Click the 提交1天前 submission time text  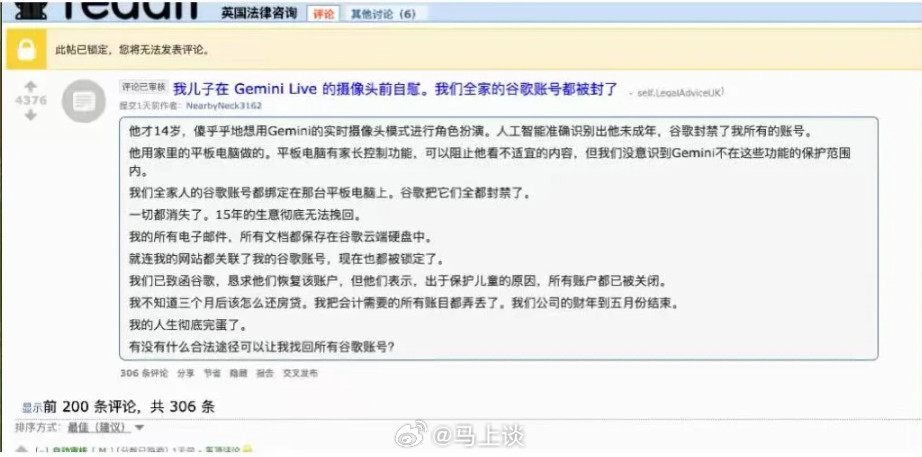139,106
